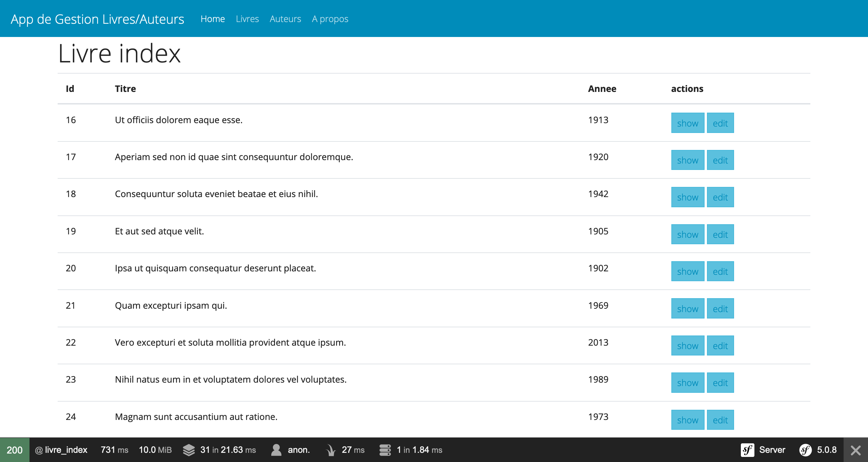Show book with id 24
Screen dimensions: 868x462
click(x=688, y=420)
